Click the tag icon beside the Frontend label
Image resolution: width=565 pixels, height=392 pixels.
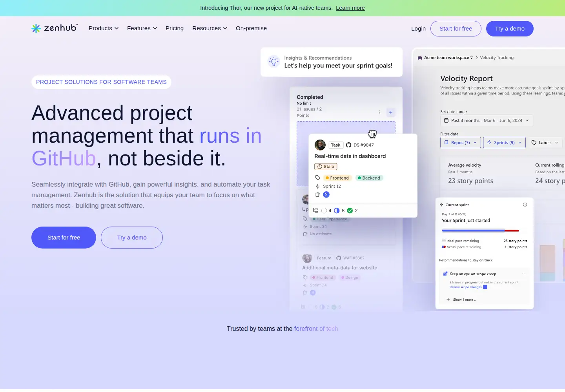click(318, 178)
